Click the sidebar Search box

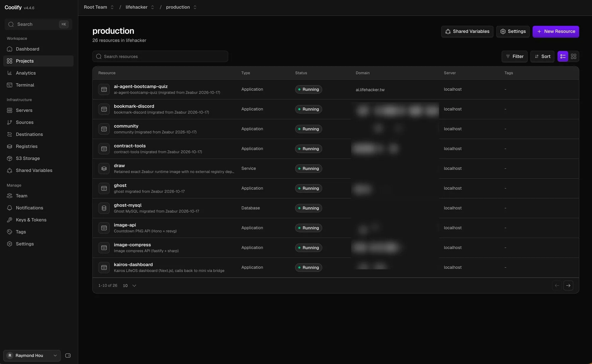point(38,24)
